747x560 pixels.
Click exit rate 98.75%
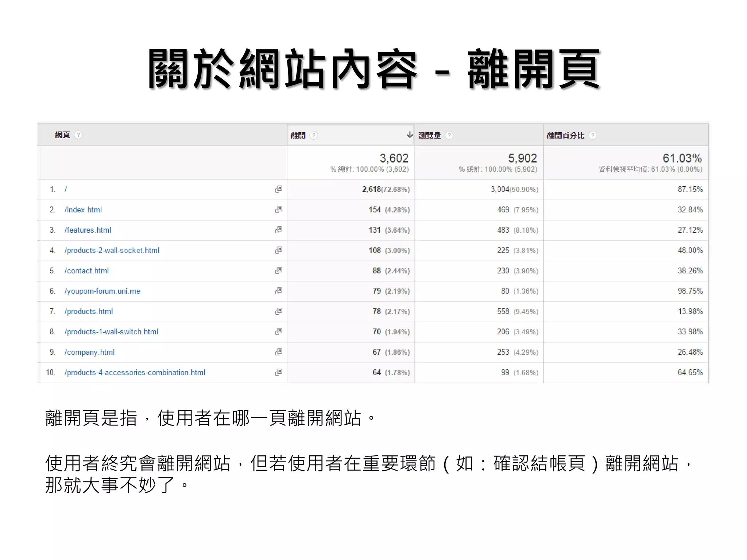pos(690,291)
